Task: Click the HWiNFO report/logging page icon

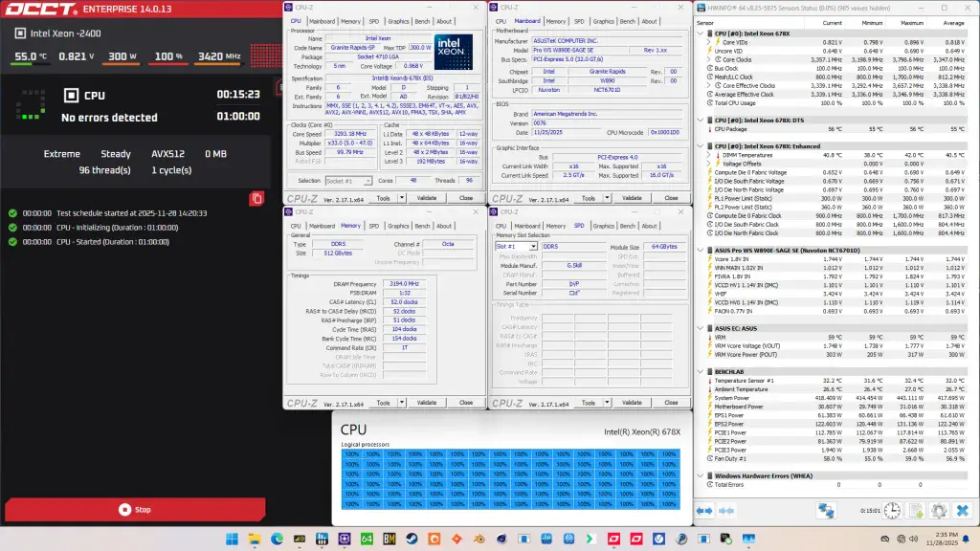Action: pos(915,510)
